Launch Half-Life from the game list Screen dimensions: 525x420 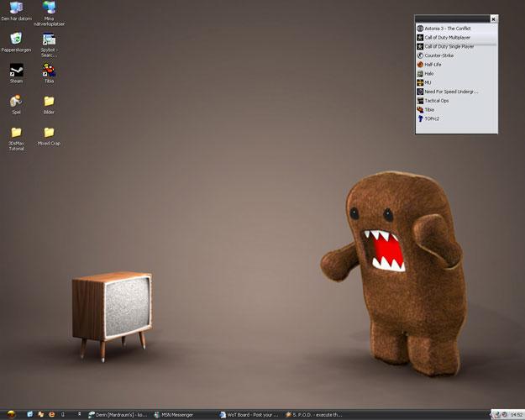click(433, 65)
